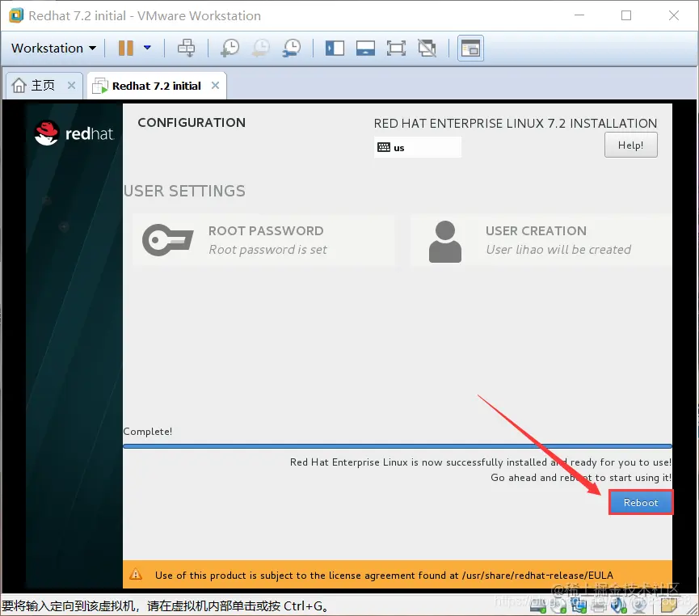Screen dimensions: 699x616
Task: Toggle the console view button
Action: [x=470, y=48]
